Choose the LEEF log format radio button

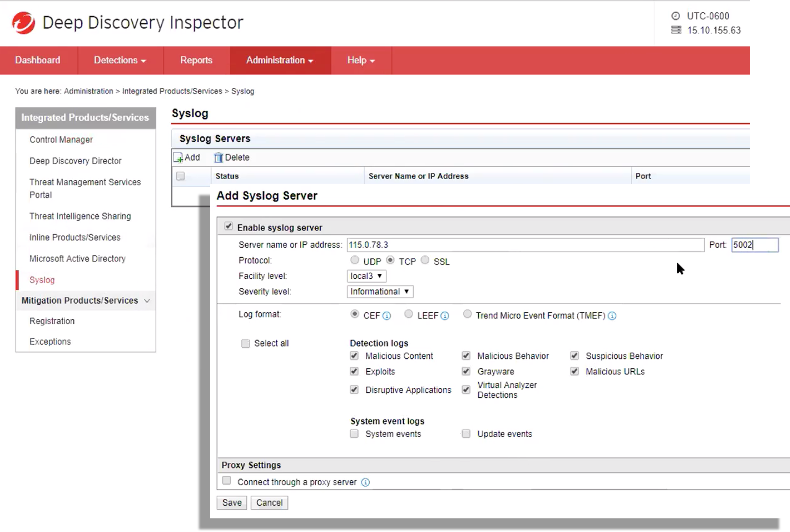click(x=409, y=314)
